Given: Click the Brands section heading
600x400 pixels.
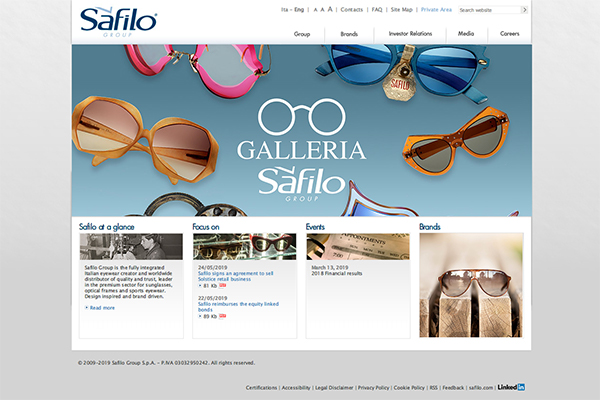Looking at the screenshot, I should pyautogui.click(x=430, y=227).
